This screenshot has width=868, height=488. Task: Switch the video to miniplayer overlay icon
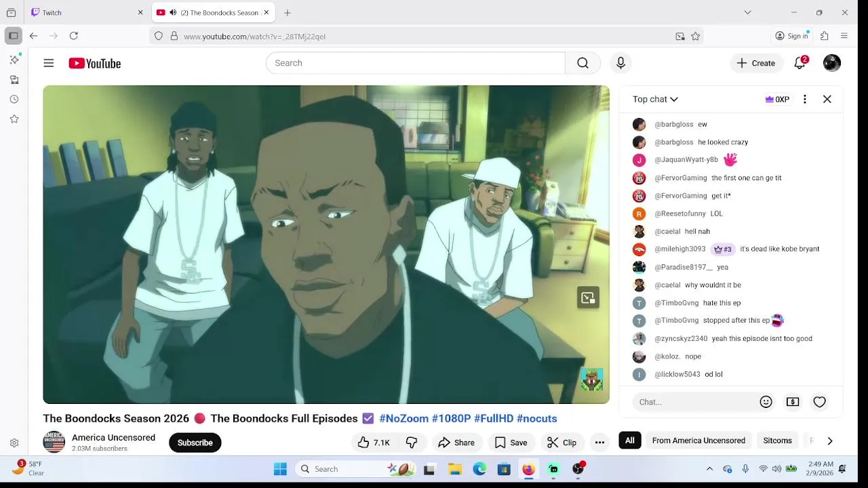(588, 298)
